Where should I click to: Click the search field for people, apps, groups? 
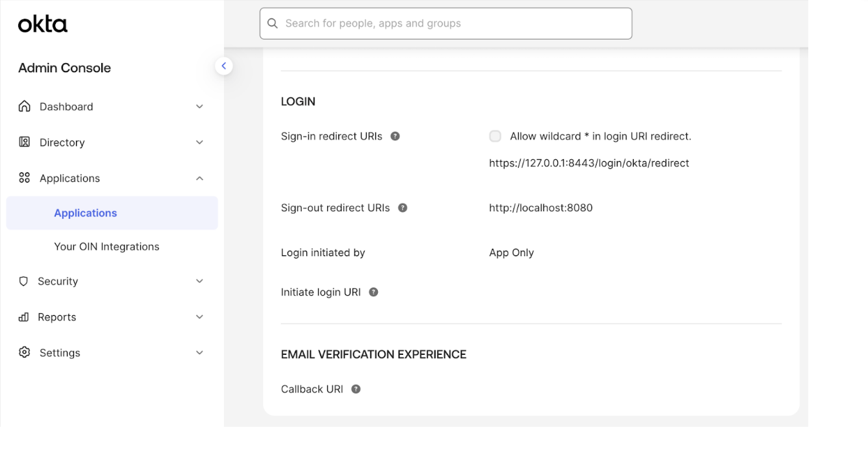pyautogui.click(x=446, y=23)
